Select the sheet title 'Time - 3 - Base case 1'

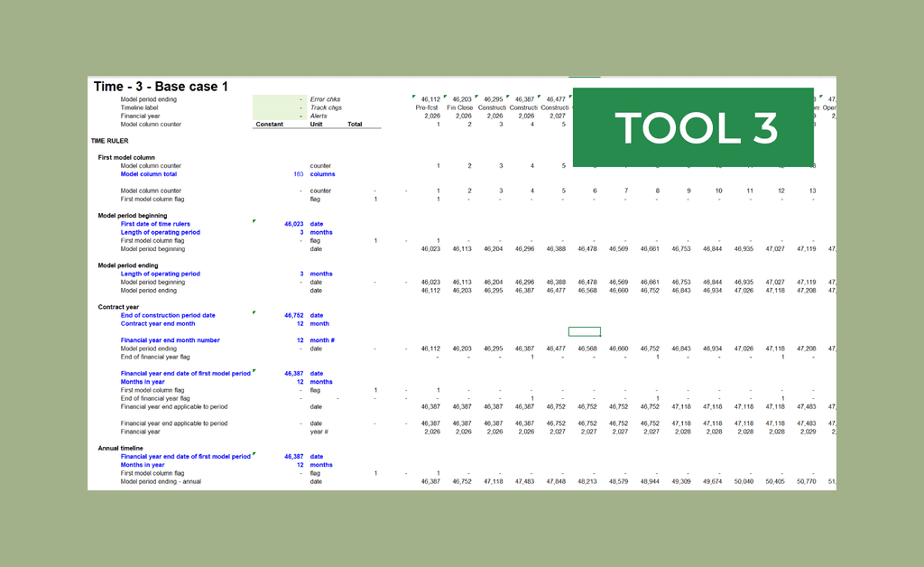(x=161, y=87)
